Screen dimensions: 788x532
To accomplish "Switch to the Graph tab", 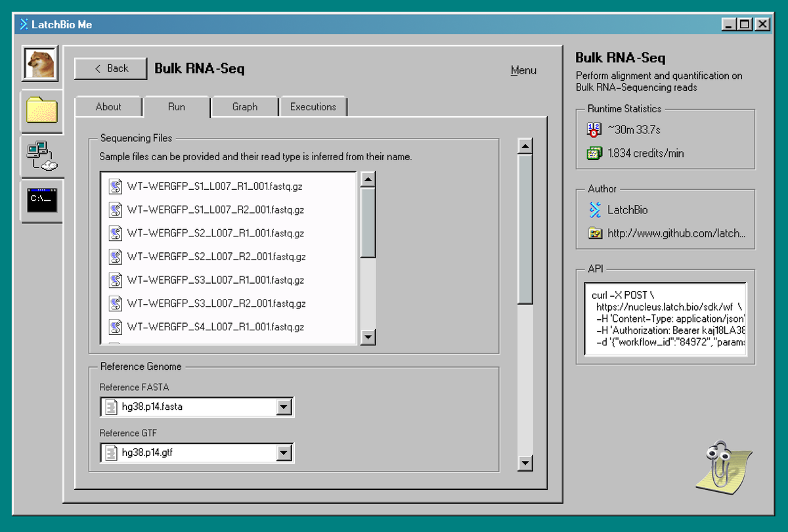I will (x=245, y=107).
